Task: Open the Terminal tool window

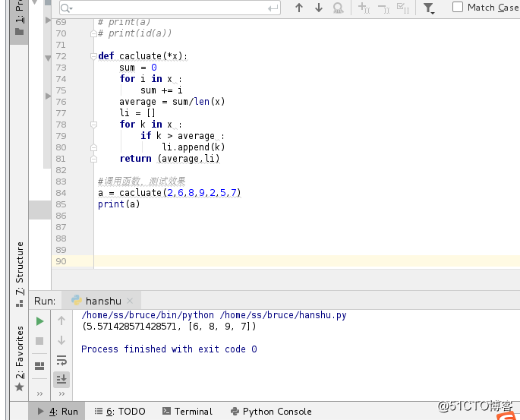Action: click(x=188, y=412)
